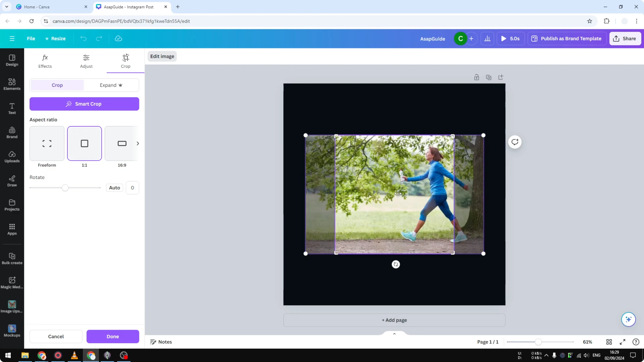Lock the page with padlock icon

tap(477, 77)
